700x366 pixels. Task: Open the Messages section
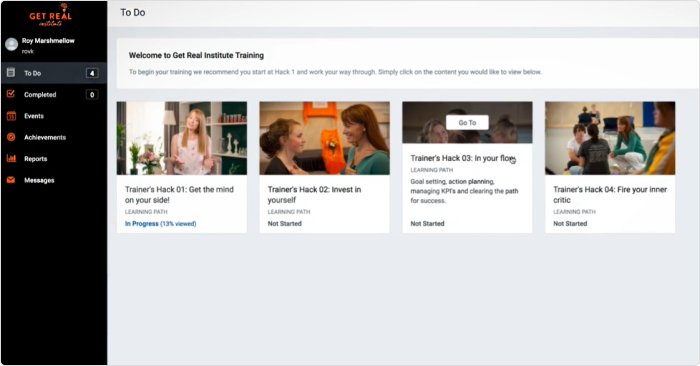click(54, 180)
